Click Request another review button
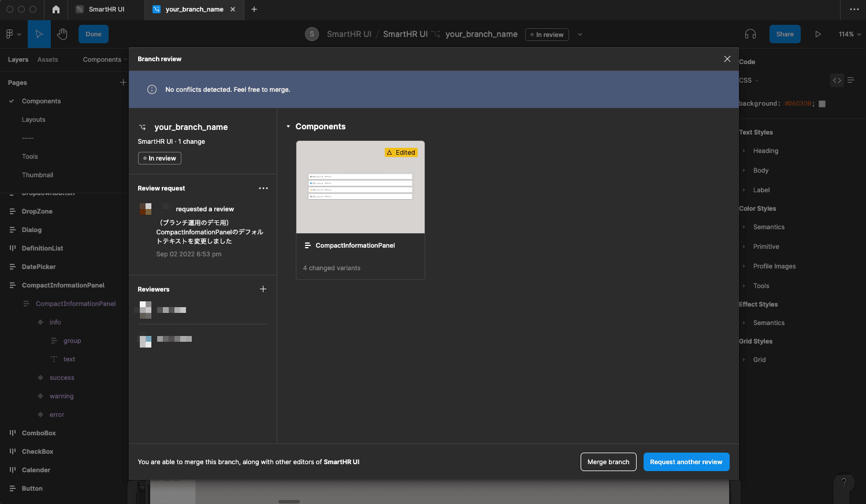 coord(686,462)
